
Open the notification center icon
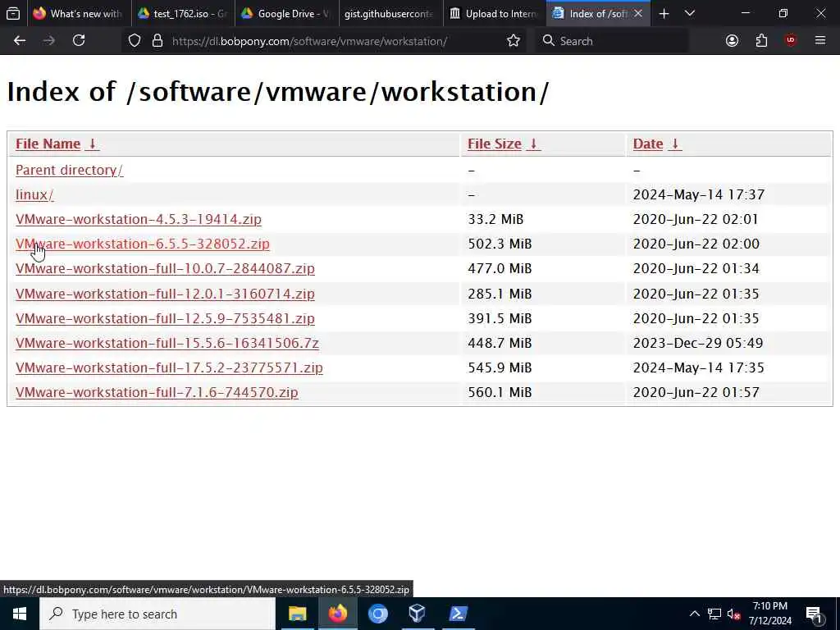pyautogui.click(x=815, y=614)
